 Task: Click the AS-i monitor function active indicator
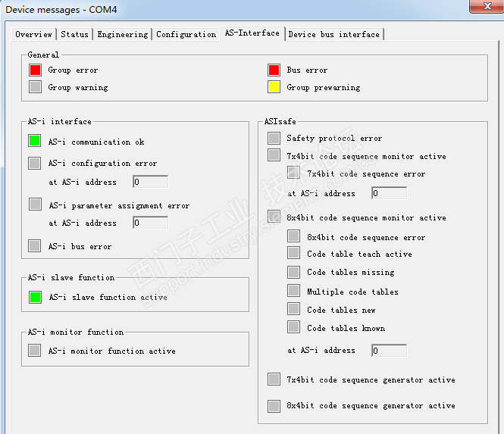35,351
